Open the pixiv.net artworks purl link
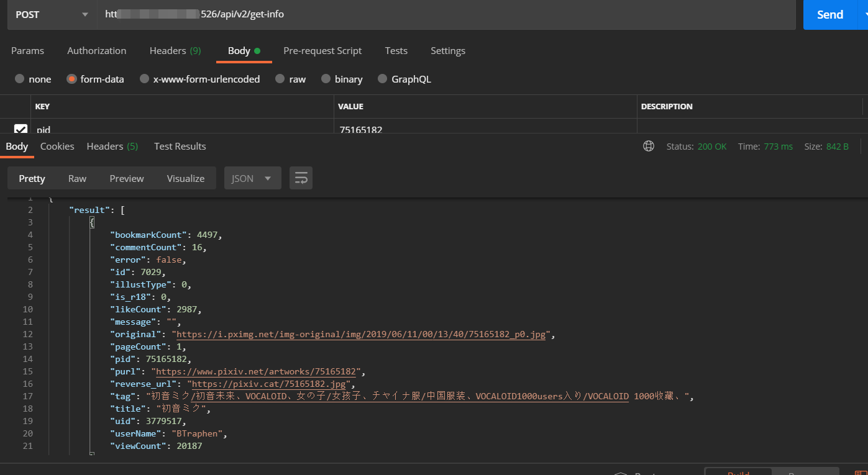Screen dimensions: 868x475 (256, 371)
